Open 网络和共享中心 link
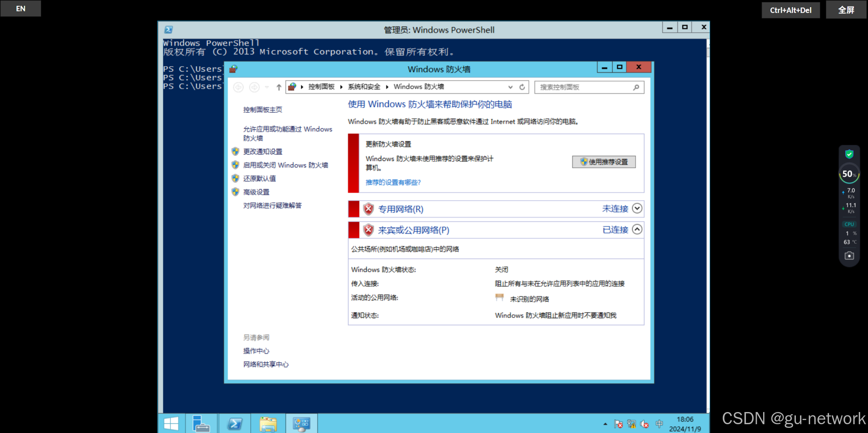The width and height of the screenshot is (868, 433). tap(266, 365)
